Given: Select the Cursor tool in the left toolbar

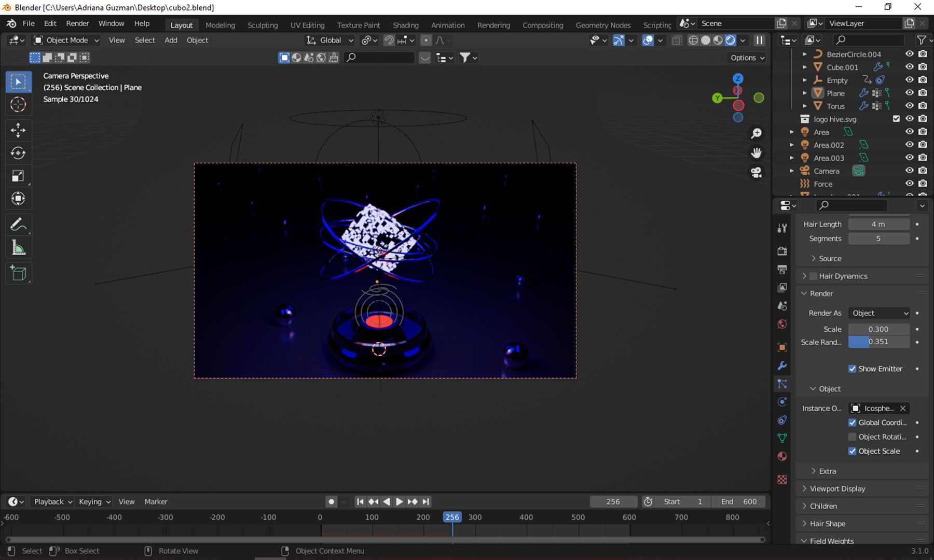Looking at the screenshot, I should click(18, 104).
